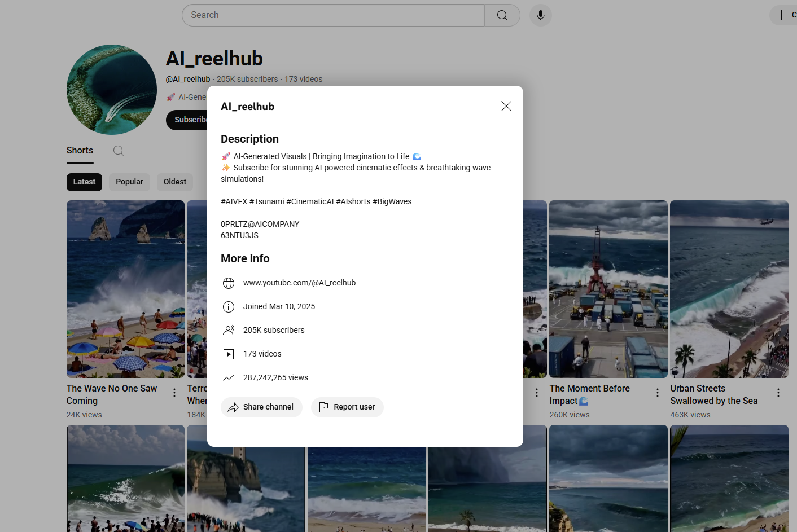Select the Oldest filter chip
This screenshot has width=797, height=532.
pyautogui.click(x=174, y=182)
